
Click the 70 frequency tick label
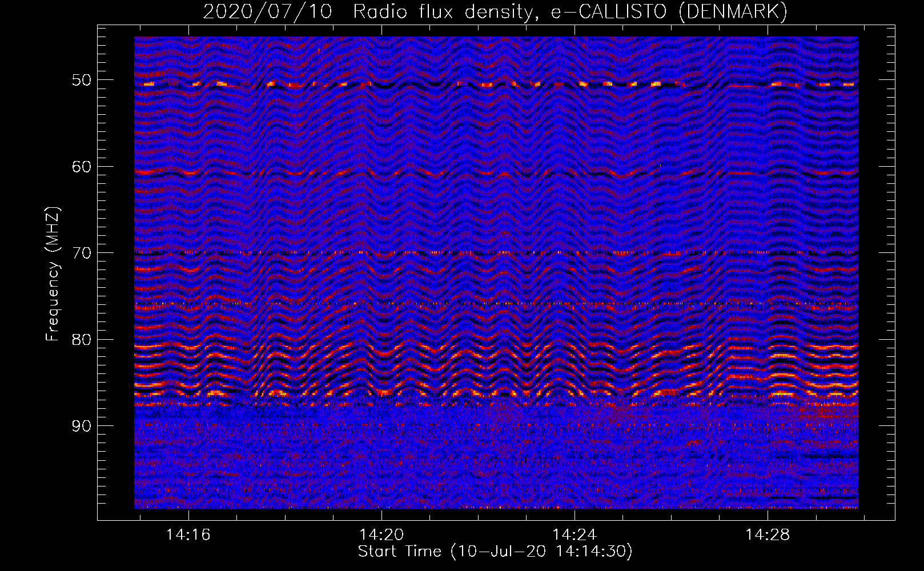81,253
